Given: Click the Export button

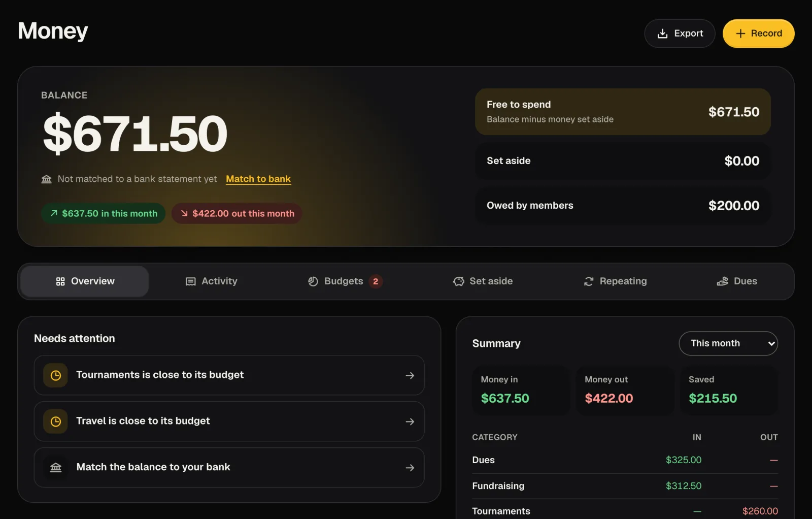Looking at the screenshot, I should [x=680, y=34].
